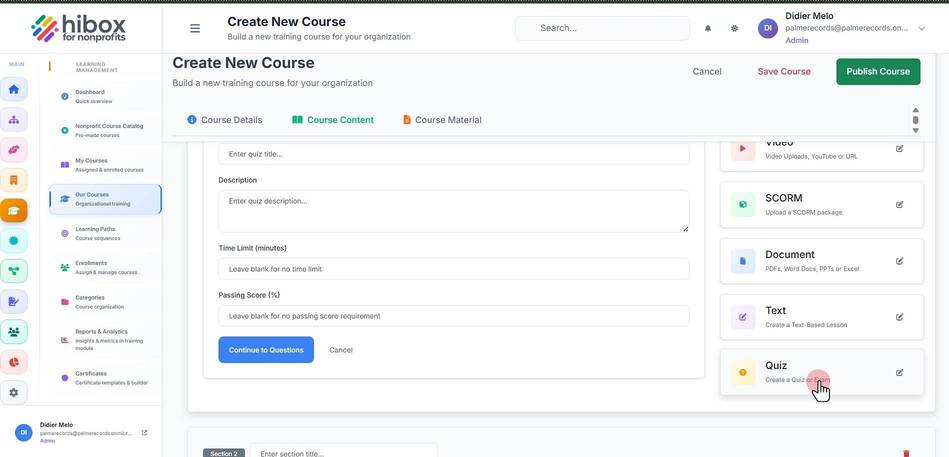Click the quiz Description textarea
949x457 pixels.
(x=453, y=211)
